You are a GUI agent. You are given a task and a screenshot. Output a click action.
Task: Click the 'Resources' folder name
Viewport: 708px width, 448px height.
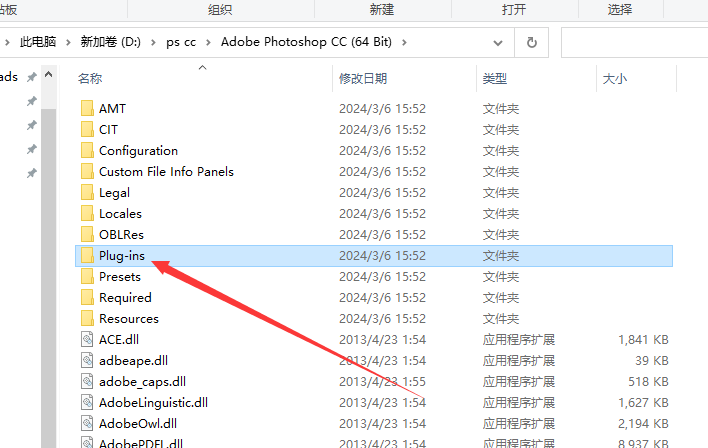pos(129,318)
